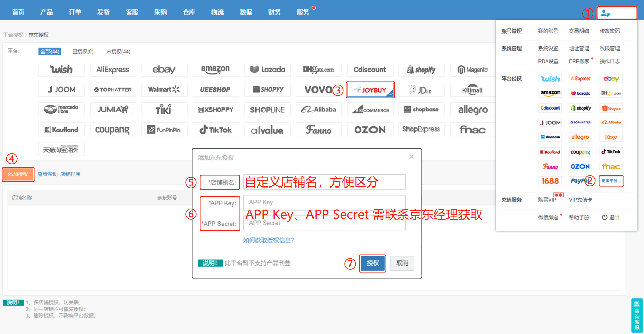Select the AliExpress platform tile

click(113, 70)
